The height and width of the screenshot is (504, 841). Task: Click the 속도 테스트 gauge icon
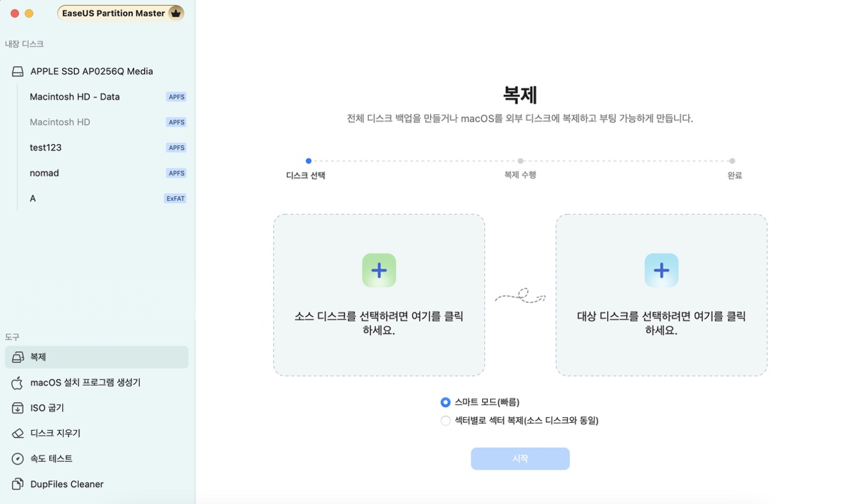[x=18, y=458]
